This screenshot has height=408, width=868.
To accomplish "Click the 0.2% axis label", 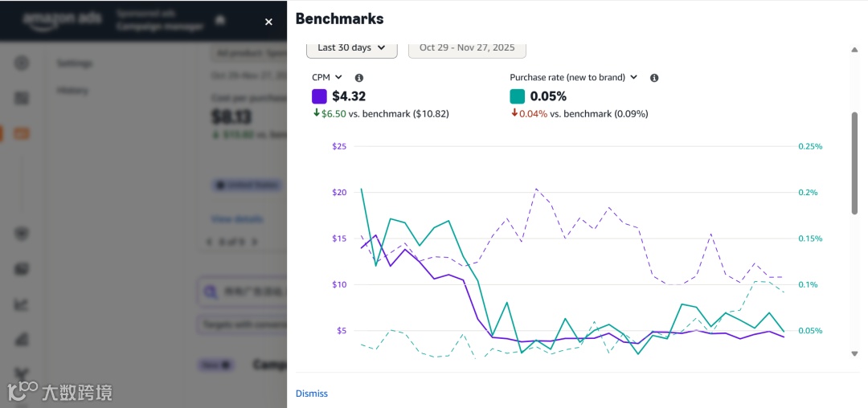I will click(x=808, y=193).
